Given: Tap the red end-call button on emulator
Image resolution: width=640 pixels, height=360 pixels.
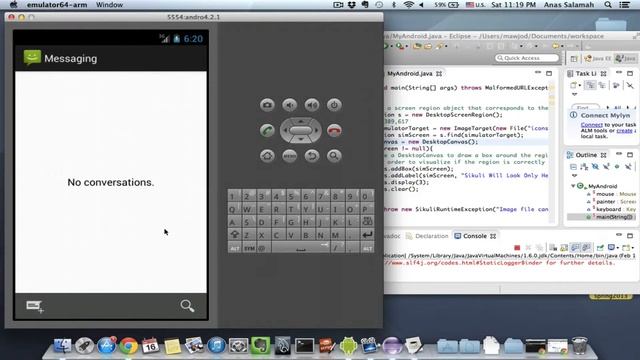Looking at the screenshot, I should pyautogui.click(x=334, y=131).
